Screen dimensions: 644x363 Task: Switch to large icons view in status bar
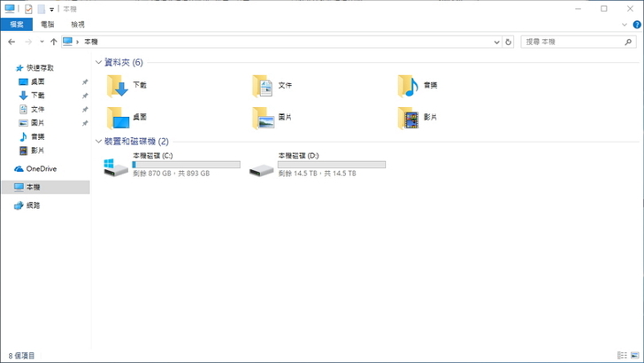click(635, 355)
